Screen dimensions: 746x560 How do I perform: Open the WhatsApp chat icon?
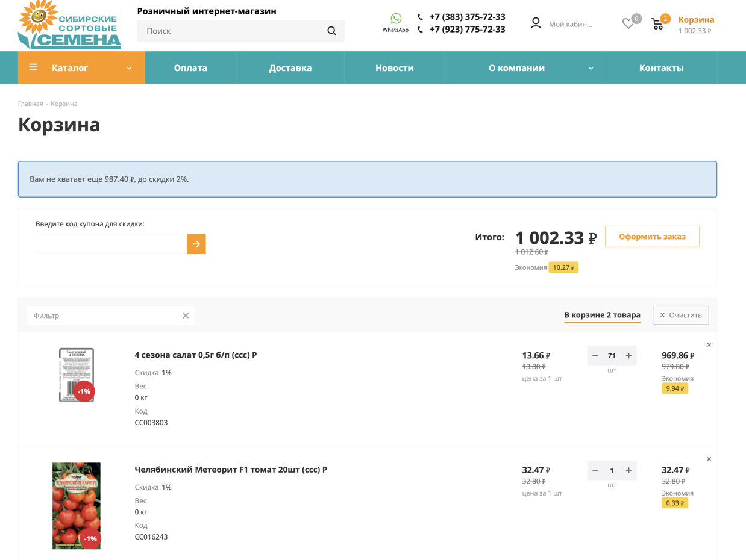[396, 19]
